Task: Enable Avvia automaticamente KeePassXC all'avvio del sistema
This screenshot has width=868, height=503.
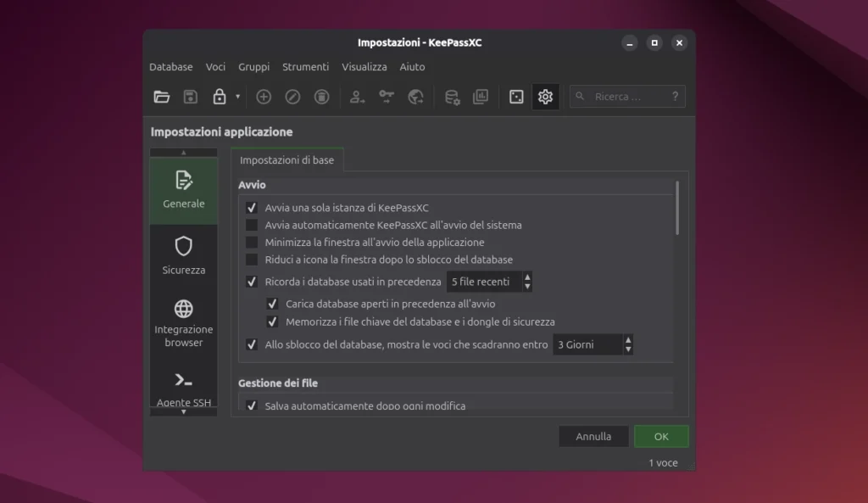Action: 252,226
